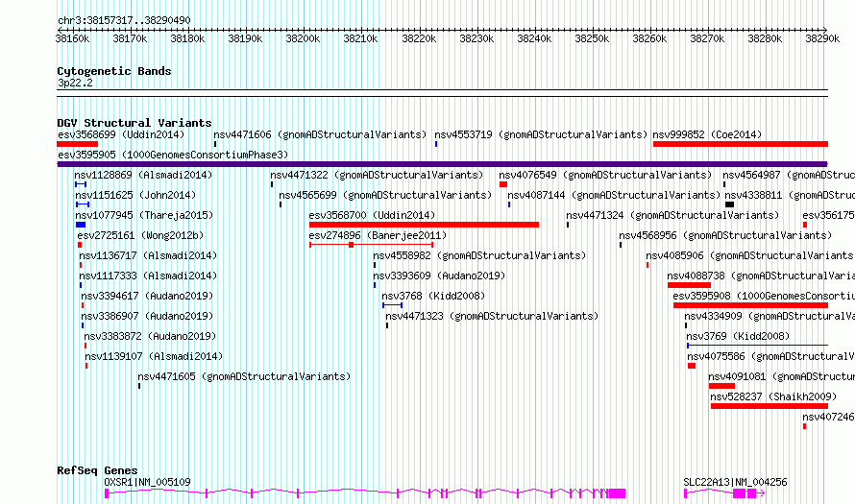Select the blue nsv3769 line glyph
Image resolution: width=855 pixels, height=504 pixels.
pyautogui.click(x=757, y=346)
